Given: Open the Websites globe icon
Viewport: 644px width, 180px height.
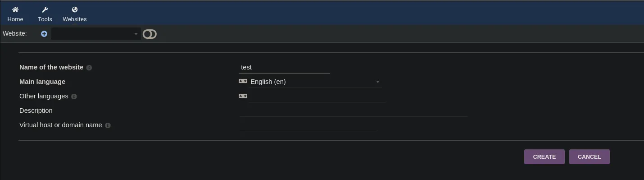Looking at the screenshot, I should (75, 9).
